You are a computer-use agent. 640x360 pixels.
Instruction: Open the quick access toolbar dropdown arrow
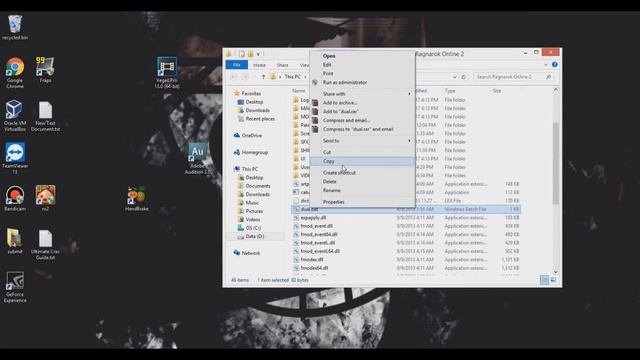(x=258, y=54)
